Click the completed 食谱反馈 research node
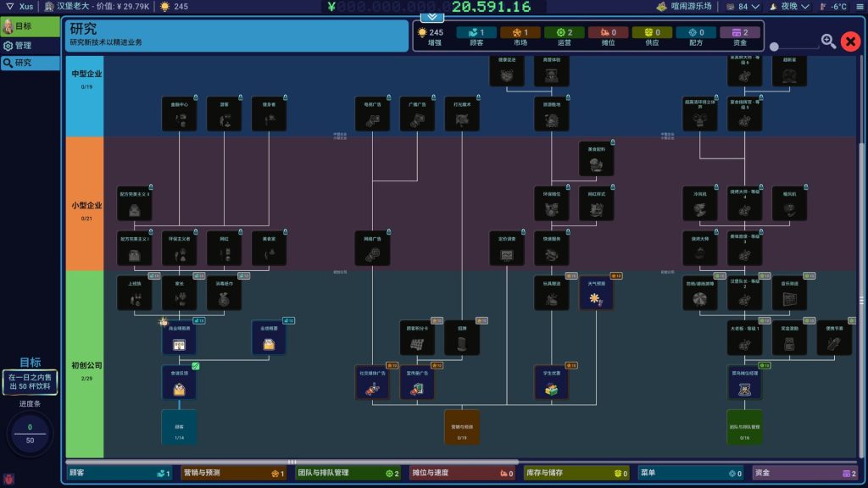 click(179, 382)
